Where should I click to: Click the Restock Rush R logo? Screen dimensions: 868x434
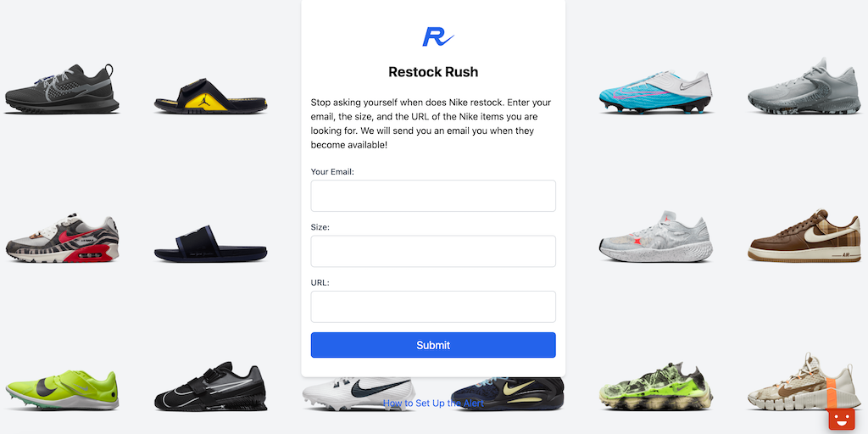pos(438,36)
